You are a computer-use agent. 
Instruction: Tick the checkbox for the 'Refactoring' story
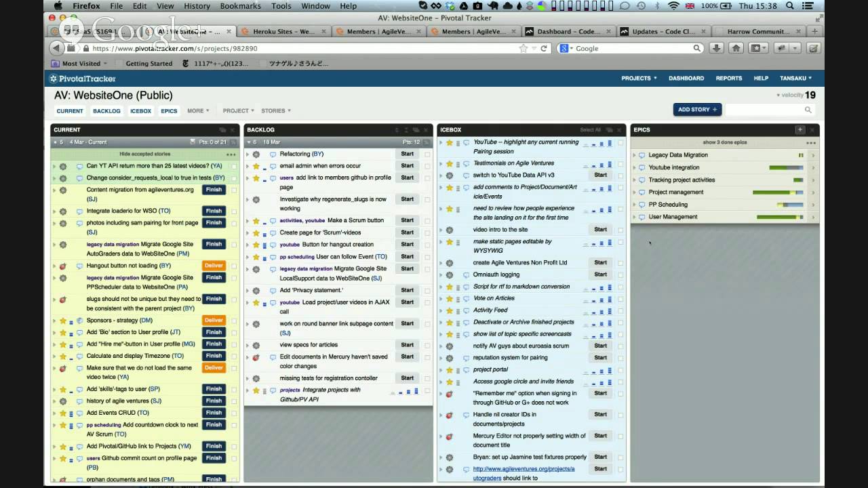427,155
